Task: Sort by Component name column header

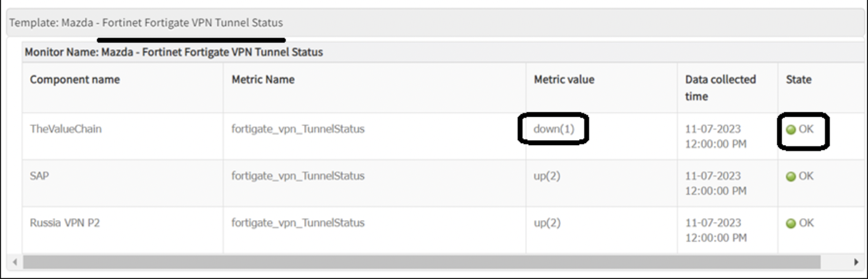Action: (x=74, y=79)
